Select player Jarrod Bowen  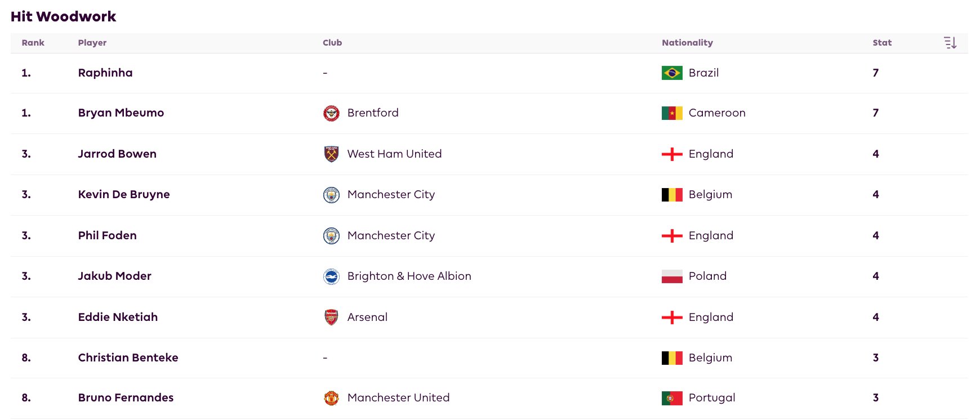coord(117,154)
